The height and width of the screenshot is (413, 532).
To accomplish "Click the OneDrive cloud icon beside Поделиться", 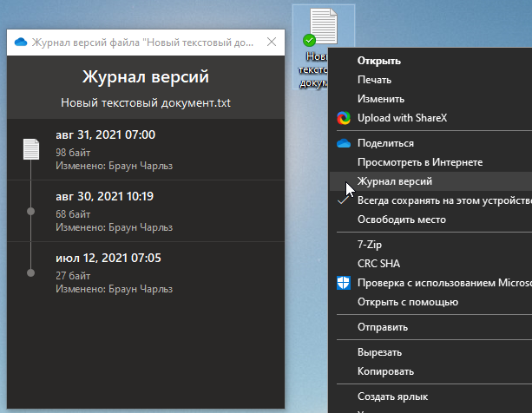I will [344, 143].
